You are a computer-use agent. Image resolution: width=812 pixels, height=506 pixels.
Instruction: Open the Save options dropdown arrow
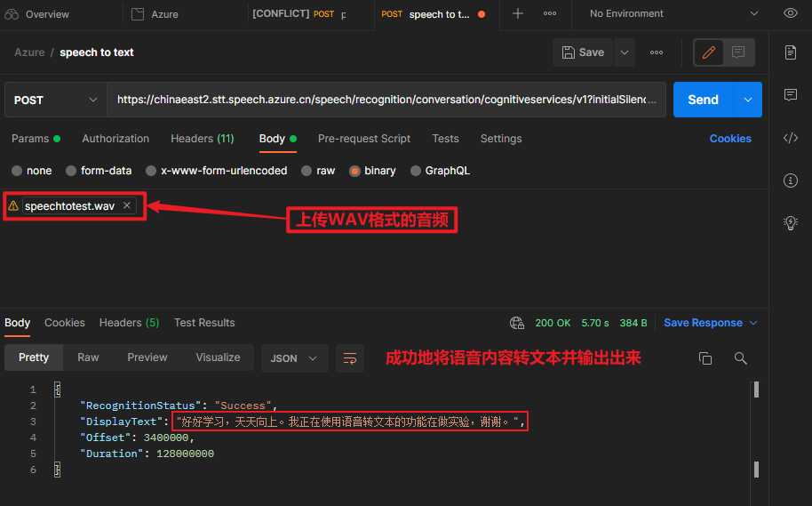tap(625, 52)
